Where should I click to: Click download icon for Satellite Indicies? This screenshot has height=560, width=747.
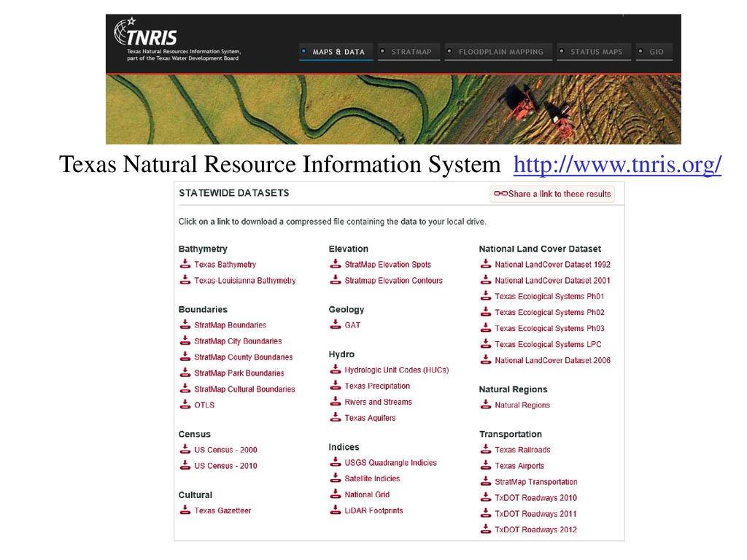tap(336, 478)
